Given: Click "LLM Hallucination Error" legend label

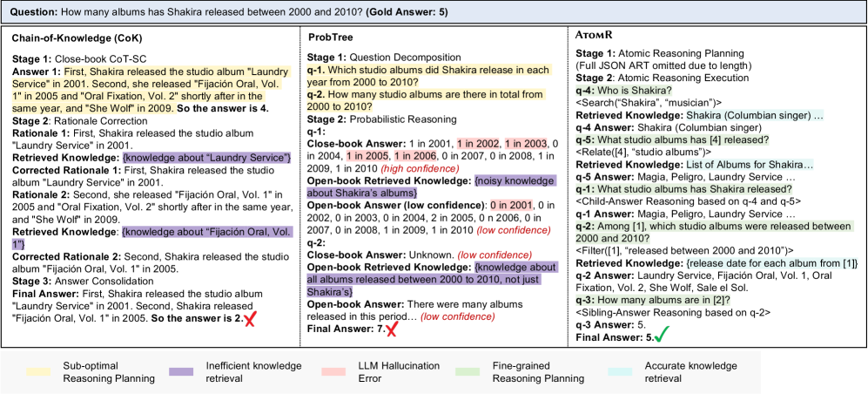Looking at the screenshot, I should click(400, 372).
